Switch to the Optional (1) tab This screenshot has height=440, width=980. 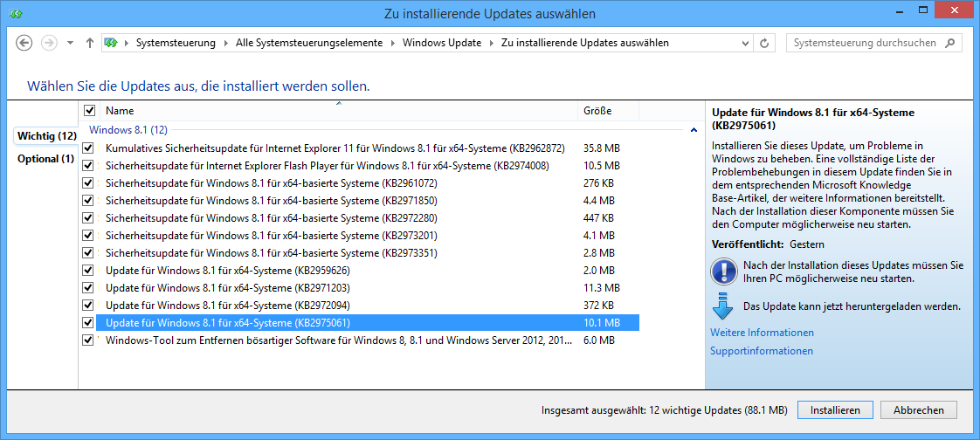click(x=45, y=159)
